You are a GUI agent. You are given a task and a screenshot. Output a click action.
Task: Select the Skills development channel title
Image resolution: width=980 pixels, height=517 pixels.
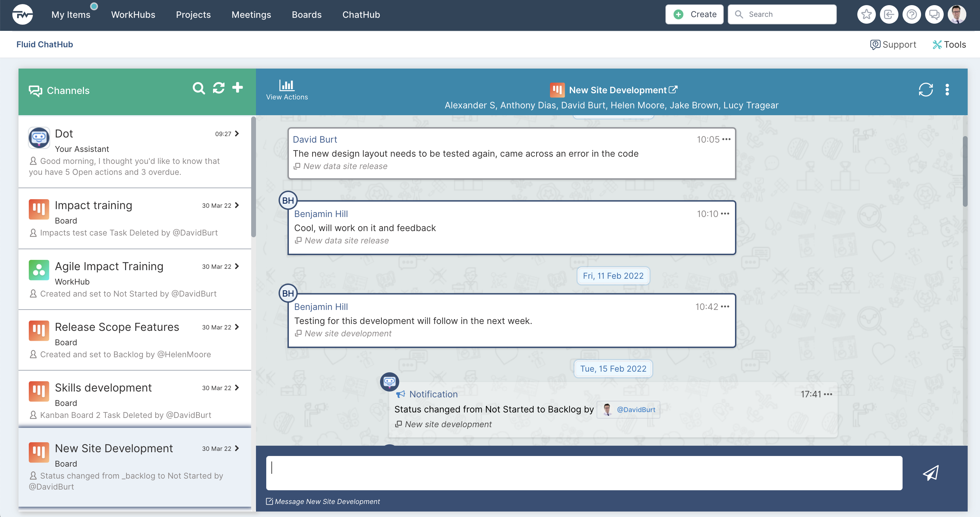[x=103, y=387]
